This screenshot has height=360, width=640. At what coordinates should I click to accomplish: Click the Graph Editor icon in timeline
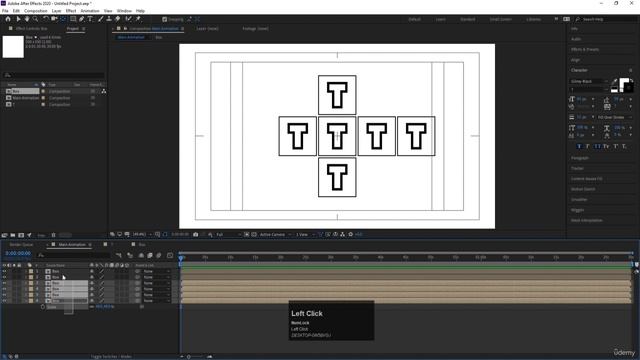[170, 255]
